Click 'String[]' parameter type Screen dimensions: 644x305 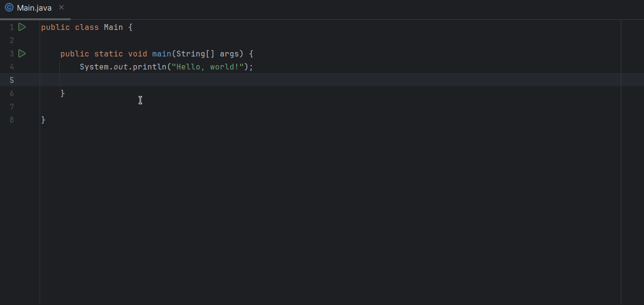click(196, 54)
